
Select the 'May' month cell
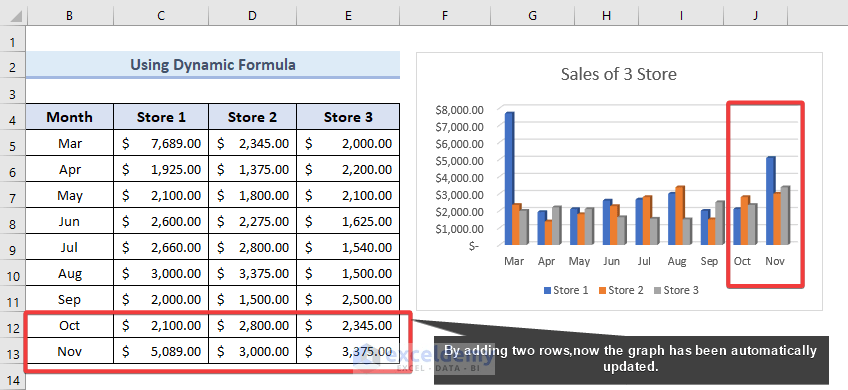point(70,195)
